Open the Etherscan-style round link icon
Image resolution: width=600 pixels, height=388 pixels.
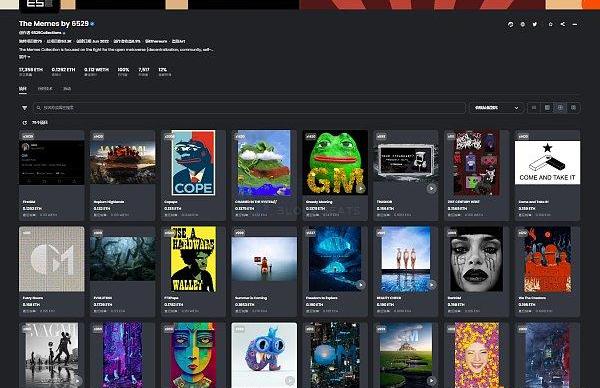point(510,24)
